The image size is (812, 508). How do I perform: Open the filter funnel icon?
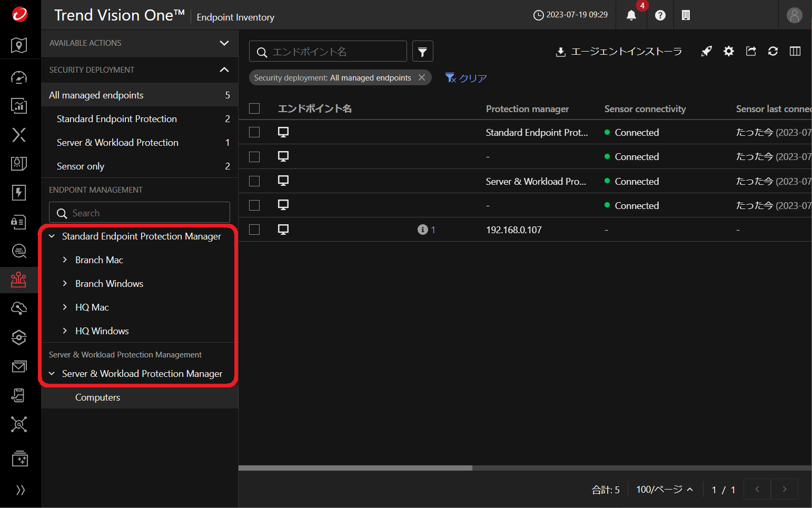(422, 52)
